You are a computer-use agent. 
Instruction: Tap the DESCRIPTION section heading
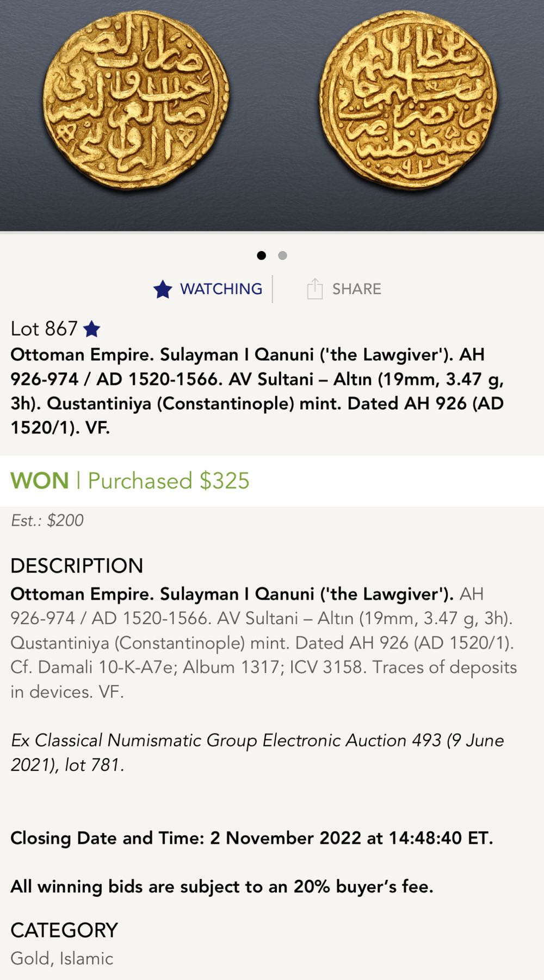[77, 566]
